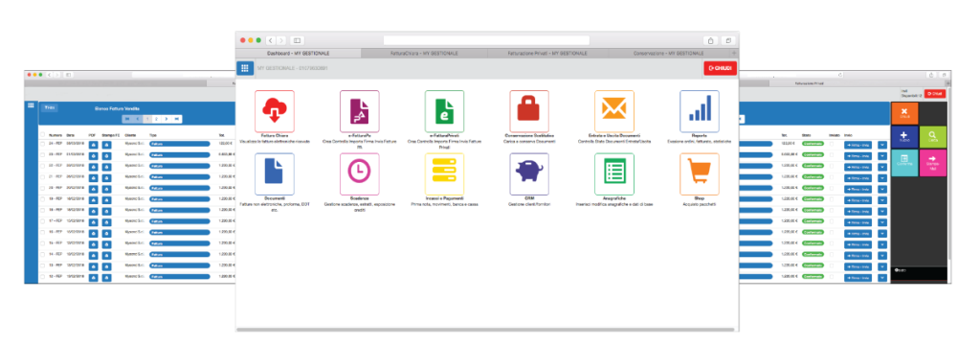Screen dimensions: 980x345
Task: Click the apps grid icon in the left invoice list window
Action: [x=31, y=104]
